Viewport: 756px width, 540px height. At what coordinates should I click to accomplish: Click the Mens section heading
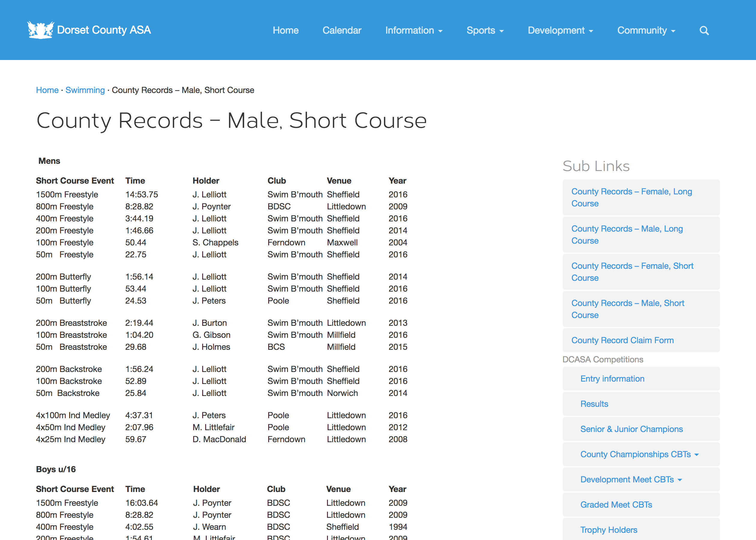click(x=49, y=161)
